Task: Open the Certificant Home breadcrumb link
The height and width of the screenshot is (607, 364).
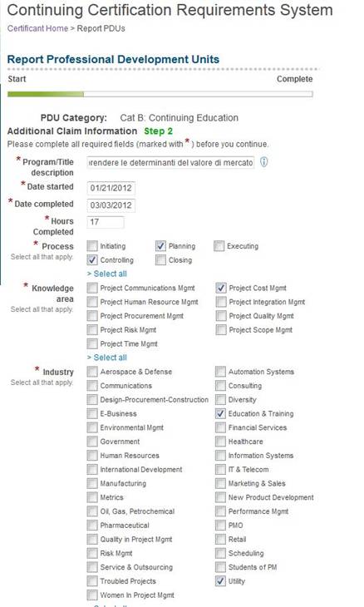Action: pos(37,28)
